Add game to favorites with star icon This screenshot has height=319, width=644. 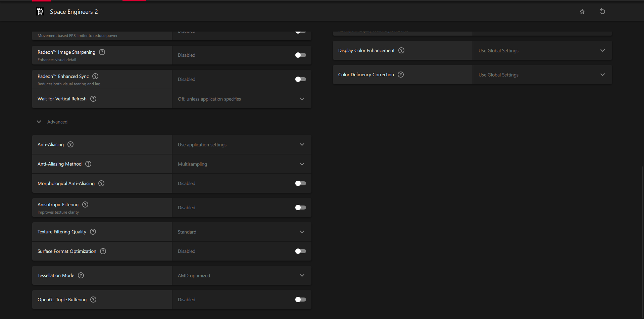(582, 12)
